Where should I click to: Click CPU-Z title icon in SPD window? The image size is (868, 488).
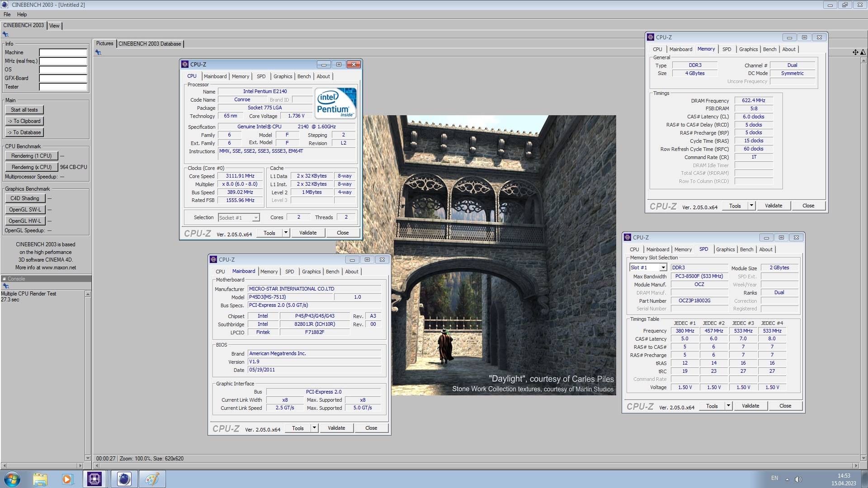(627, 238)
